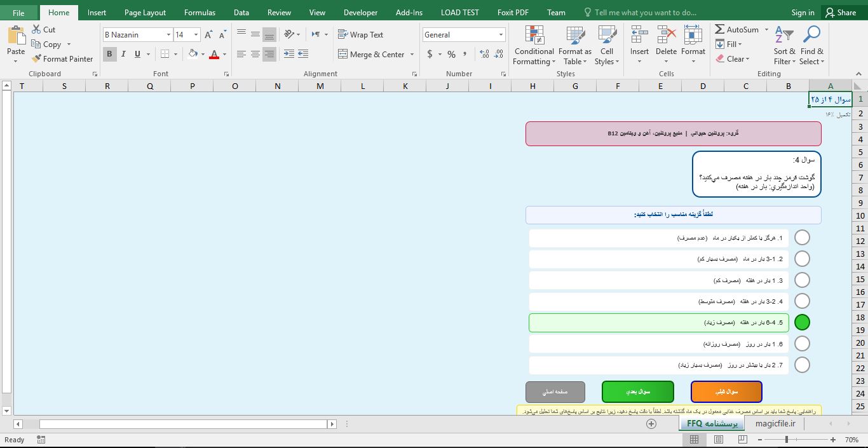This screenshot has width=868, height=448.
Task: Click the zoom slider in status bar
Action: coord(787,440)
